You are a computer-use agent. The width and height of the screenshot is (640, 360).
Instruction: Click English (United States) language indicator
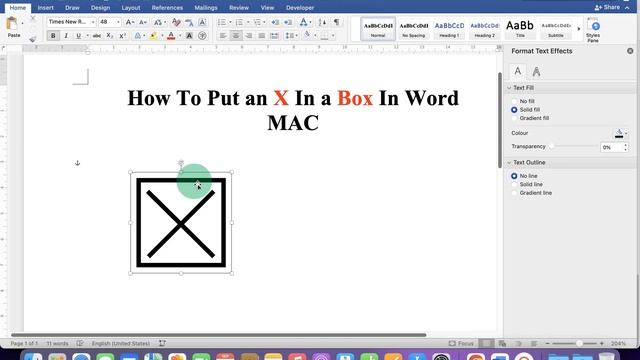120,344
